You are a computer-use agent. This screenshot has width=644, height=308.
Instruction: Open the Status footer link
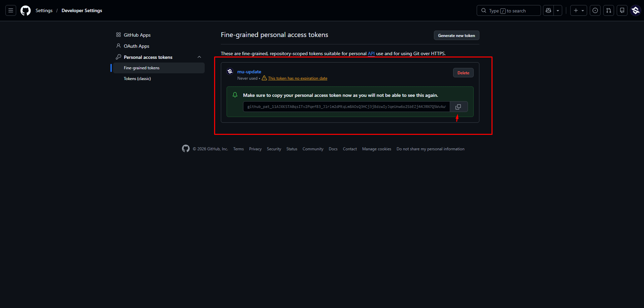pyautogui.click(x=292, y=149)
